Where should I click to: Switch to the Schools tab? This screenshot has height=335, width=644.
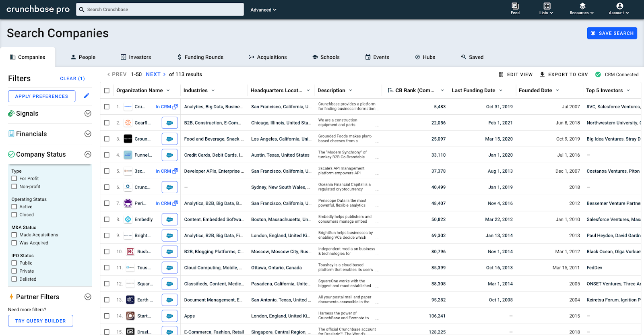(326, 57)
